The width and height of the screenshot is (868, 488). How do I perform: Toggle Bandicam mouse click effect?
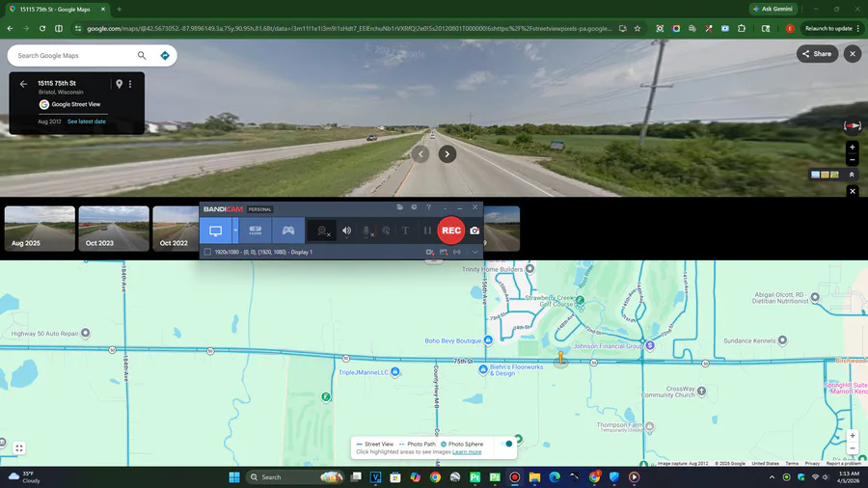pos(386,230)
